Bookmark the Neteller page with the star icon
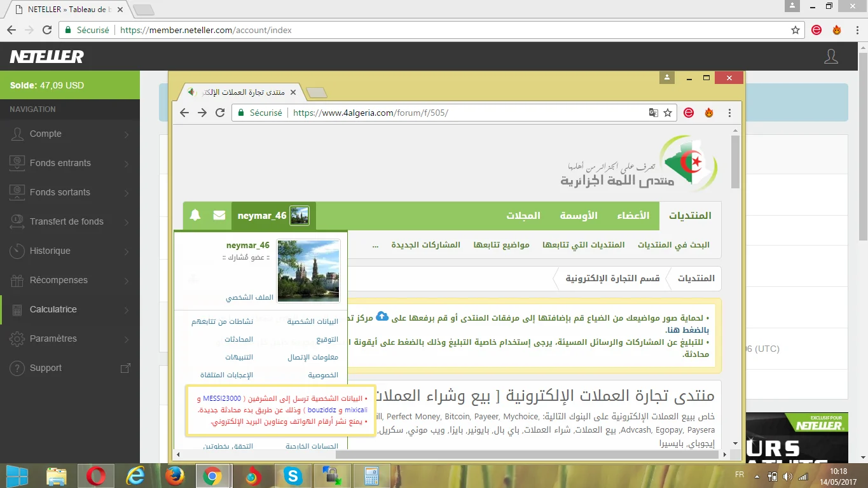This screenshot has height=488, width=868. point(796,30)
